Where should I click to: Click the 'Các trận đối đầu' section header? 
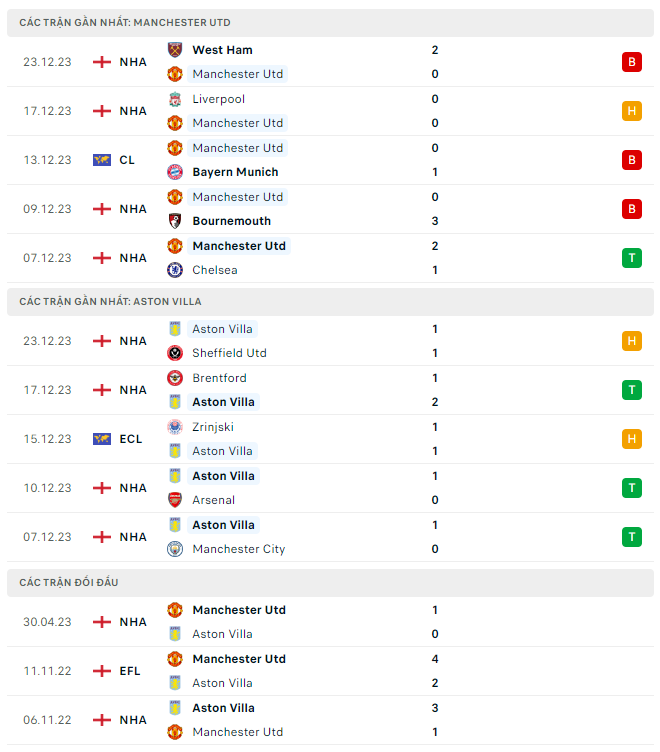68,582
